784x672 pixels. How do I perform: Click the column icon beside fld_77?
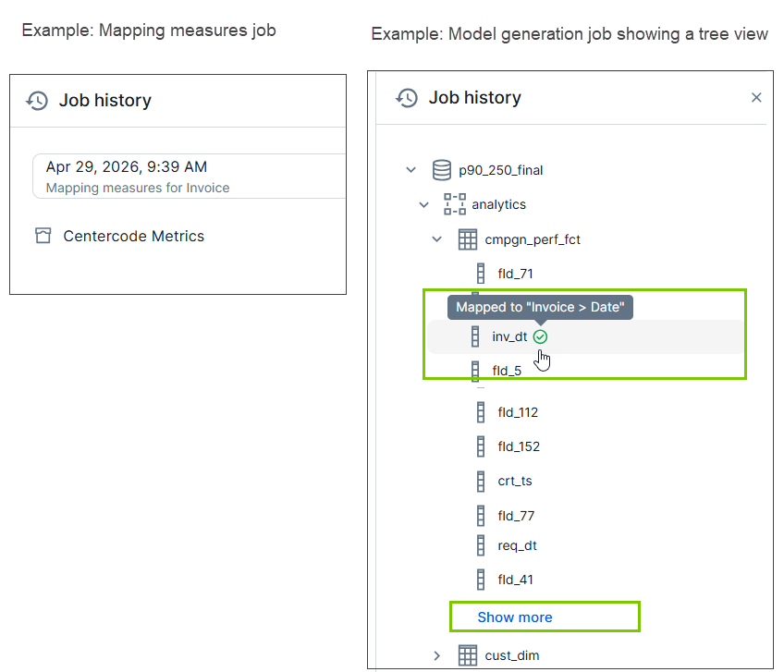click(481, 516)
